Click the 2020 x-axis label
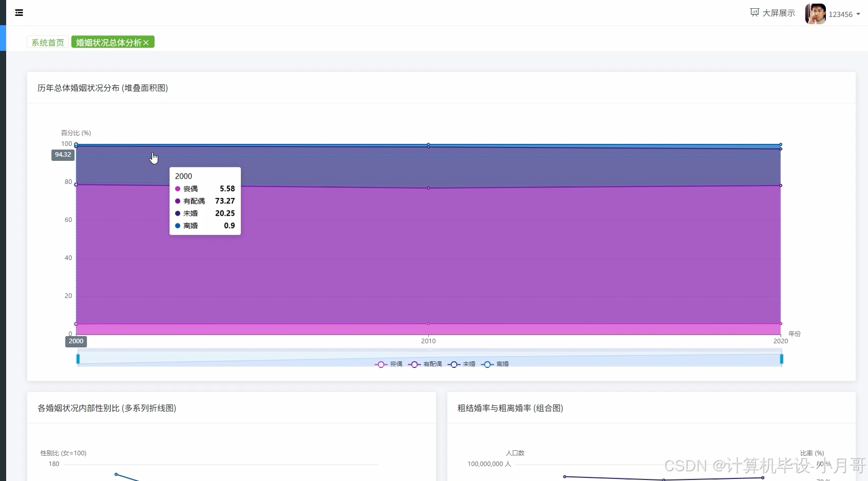Screen dimensions: 868x481 tap(780, 341)
